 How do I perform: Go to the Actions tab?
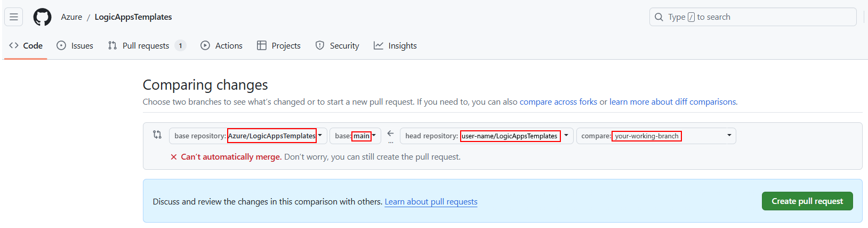tap(221, 46)
